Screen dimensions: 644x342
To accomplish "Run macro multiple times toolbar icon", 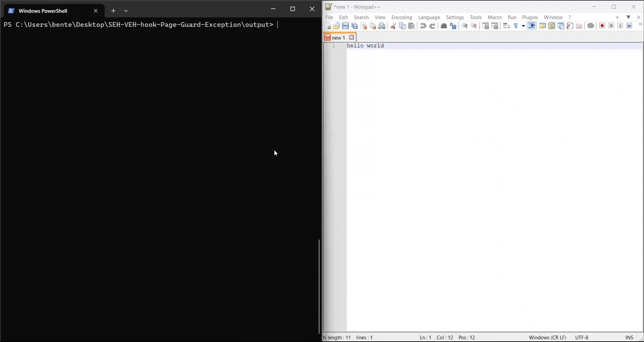I will coord(629,26).
